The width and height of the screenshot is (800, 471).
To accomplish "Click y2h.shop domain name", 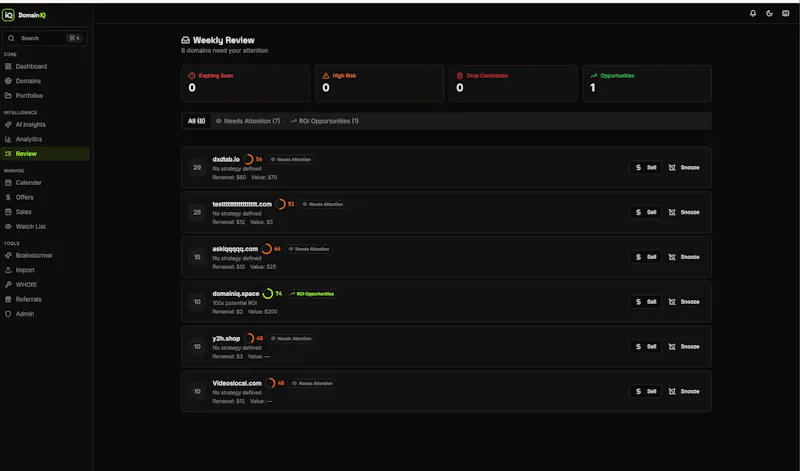I will [226, 338].
